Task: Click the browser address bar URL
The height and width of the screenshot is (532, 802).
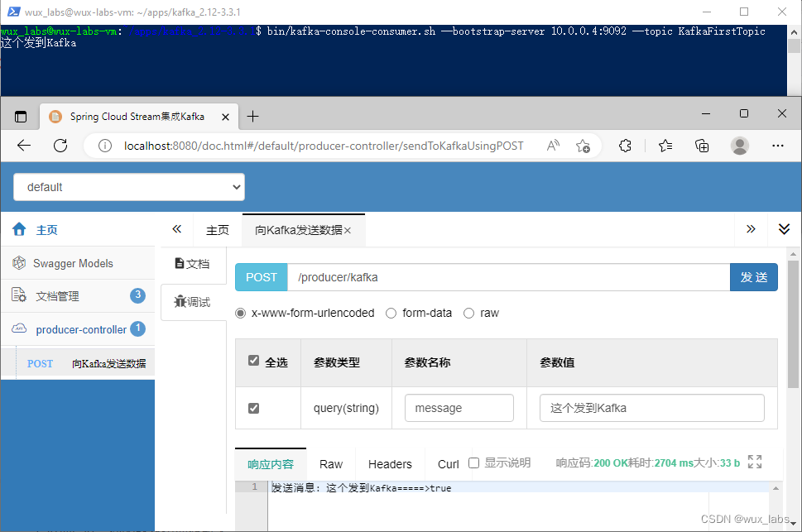Action: (324, 146)
